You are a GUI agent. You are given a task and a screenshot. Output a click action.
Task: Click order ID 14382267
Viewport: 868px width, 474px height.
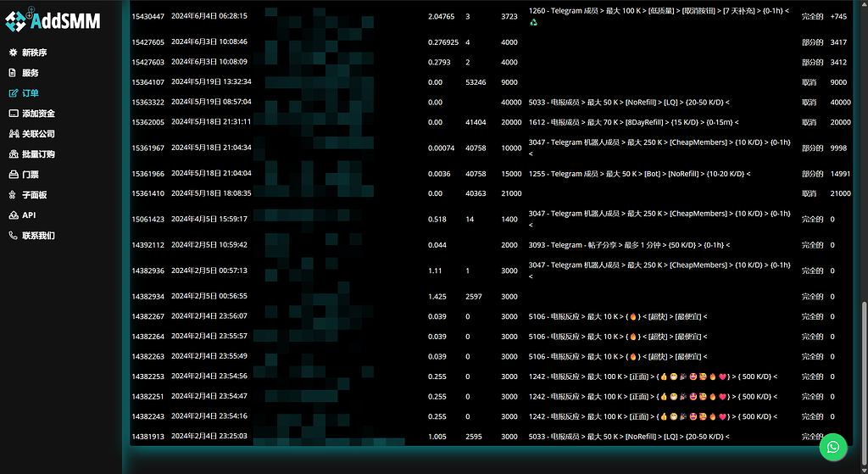[147, 317]
